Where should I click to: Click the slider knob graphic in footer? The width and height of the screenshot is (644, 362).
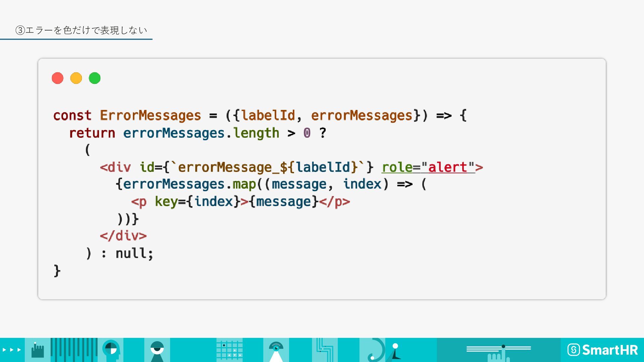(503, 347)
